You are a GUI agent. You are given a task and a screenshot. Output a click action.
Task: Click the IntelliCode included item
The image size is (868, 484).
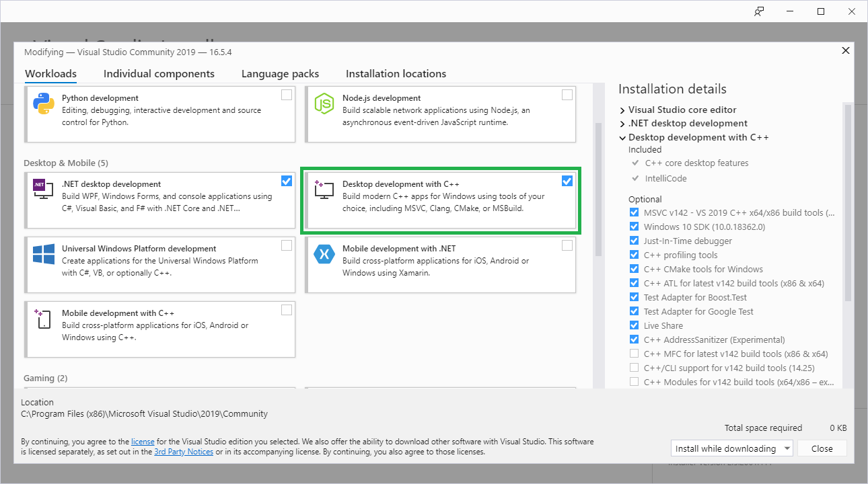(666, 178)
